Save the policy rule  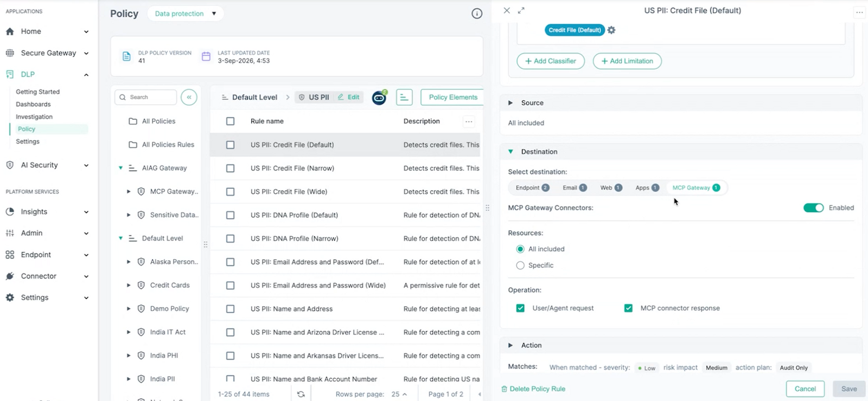(849, 389)
